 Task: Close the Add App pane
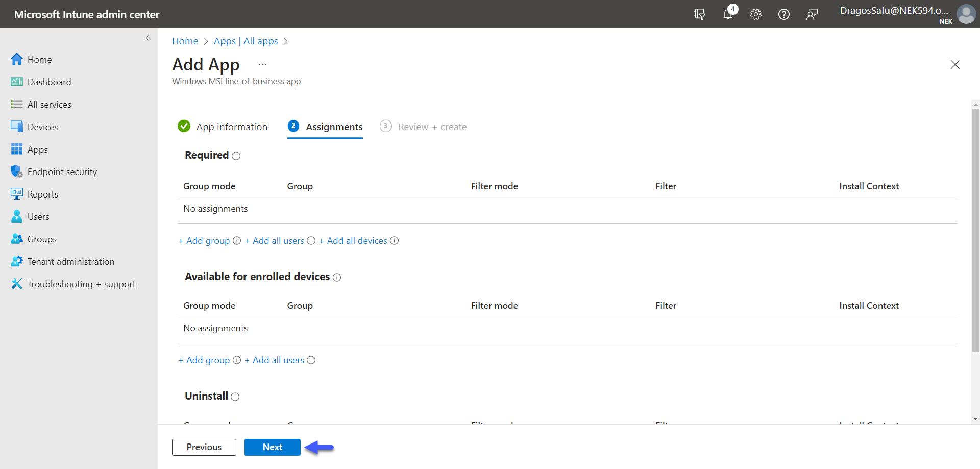pyautogui.click(x=955, y=64)
